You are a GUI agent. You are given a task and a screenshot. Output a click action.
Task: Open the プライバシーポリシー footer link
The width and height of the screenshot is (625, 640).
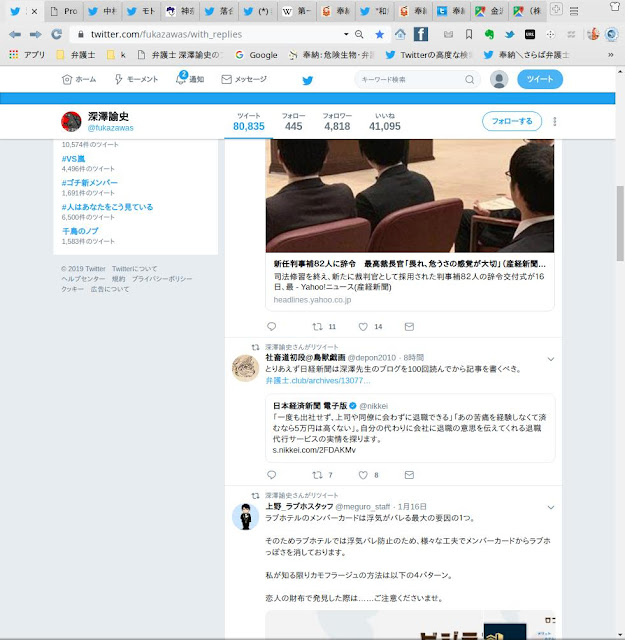click(x=162, y=279)
